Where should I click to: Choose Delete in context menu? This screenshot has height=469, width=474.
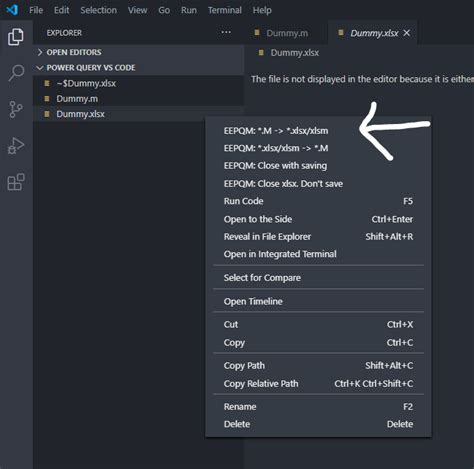tap(318, 424)
